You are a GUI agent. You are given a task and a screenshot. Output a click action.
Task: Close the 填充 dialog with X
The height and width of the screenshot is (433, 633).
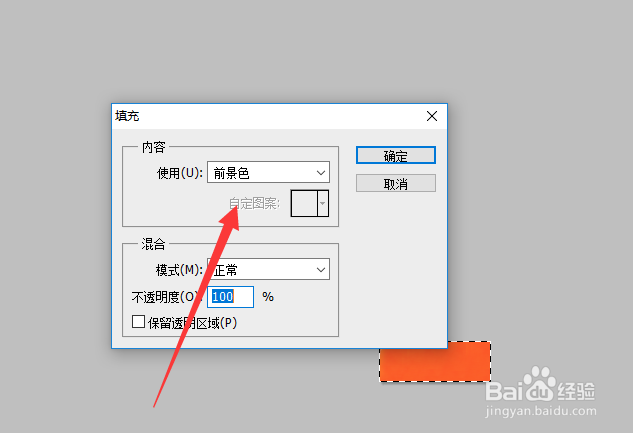click(432, 116)
